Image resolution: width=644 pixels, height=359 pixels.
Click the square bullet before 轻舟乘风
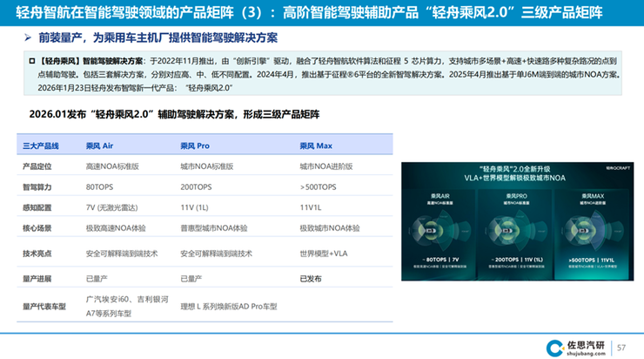(31, 61)
